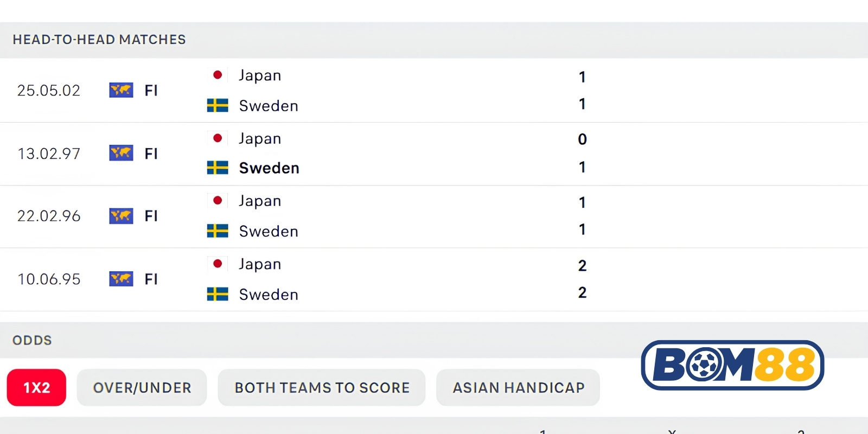Select the Asian Handicap tab

(518, 387)
